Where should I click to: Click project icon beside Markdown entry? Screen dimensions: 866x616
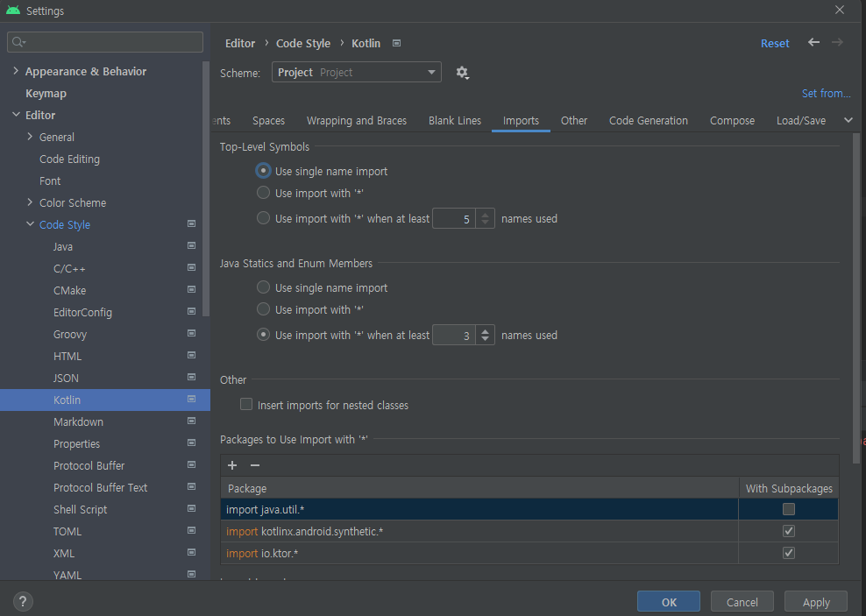(192, 421)
